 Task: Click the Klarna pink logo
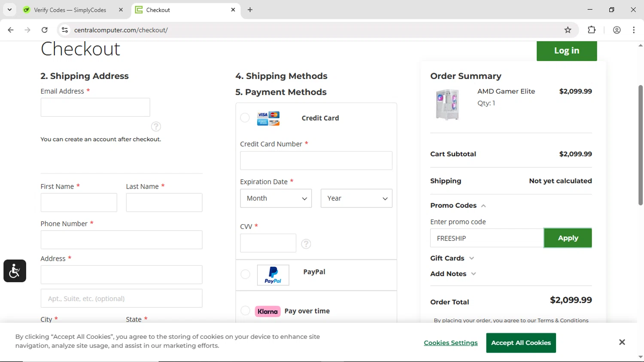[267, 311]
